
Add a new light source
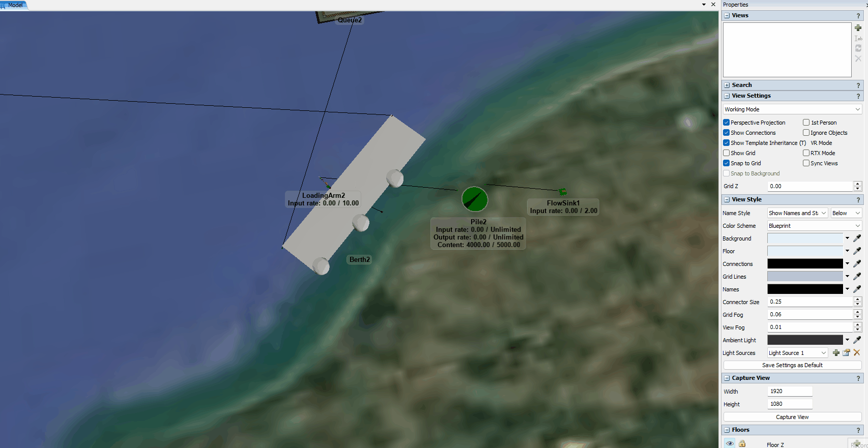point(836,353)
